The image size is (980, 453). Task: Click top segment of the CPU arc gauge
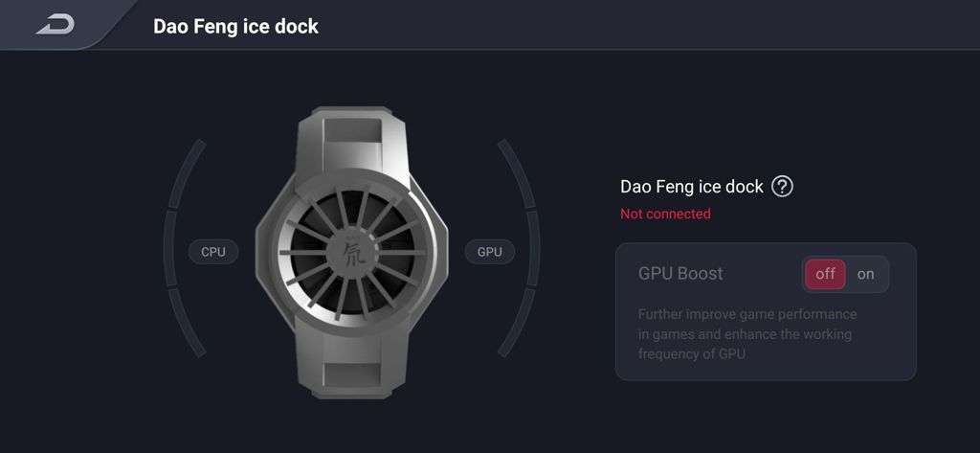187,173
